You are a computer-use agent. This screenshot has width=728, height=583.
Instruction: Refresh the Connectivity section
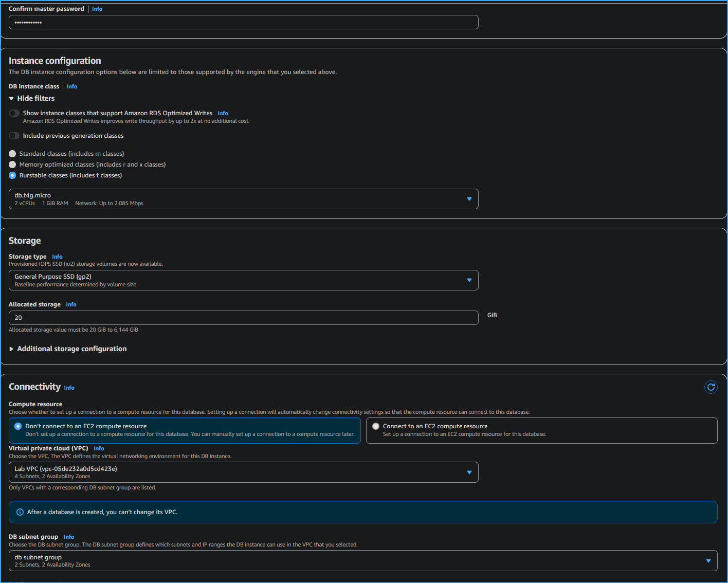[711, 387]
